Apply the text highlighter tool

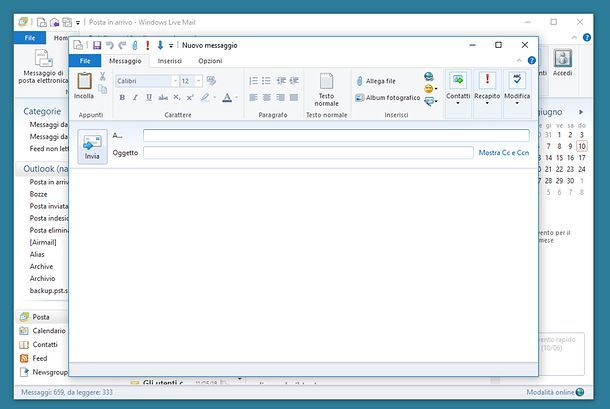[x=205, y=97]
